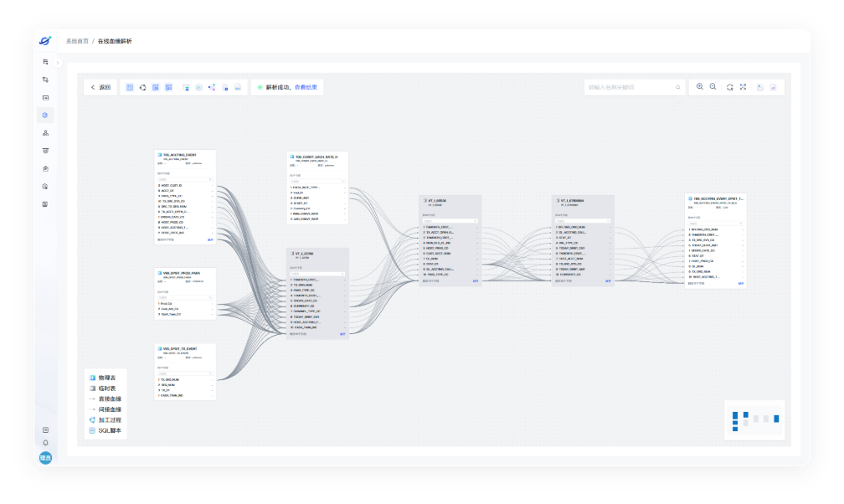Select T05_ACCTING_EVENT table title

click(180, 155)
